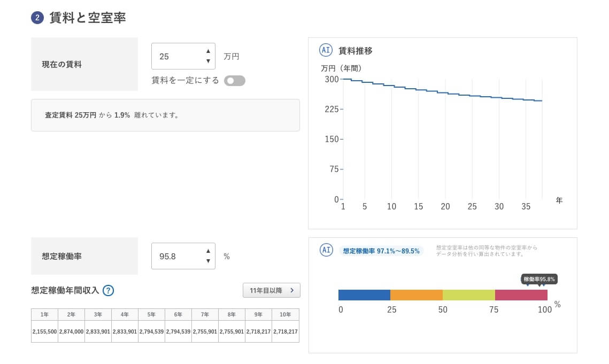The width and height of the screenshot is (609, 364).
Task: Open the 11年目以降 income view
Action: point(271,290)
